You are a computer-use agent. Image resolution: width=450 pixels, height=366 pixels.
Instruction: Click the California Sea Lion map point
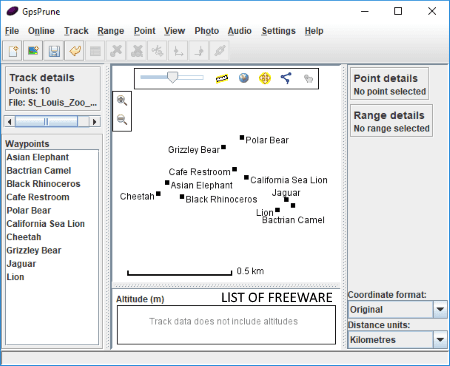246,177
